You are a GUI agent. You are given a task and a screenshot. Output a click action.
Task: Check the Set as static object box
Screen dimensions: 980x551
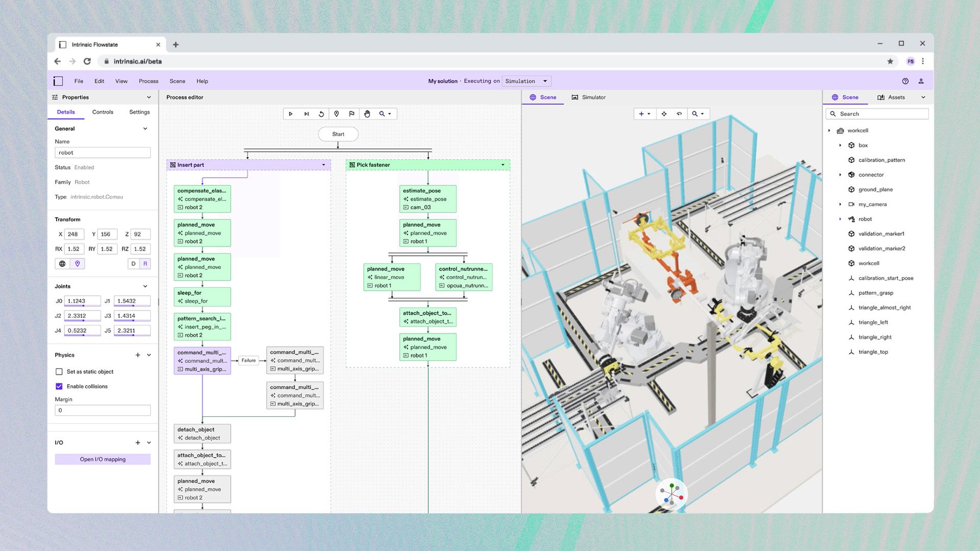pos(59,372)
